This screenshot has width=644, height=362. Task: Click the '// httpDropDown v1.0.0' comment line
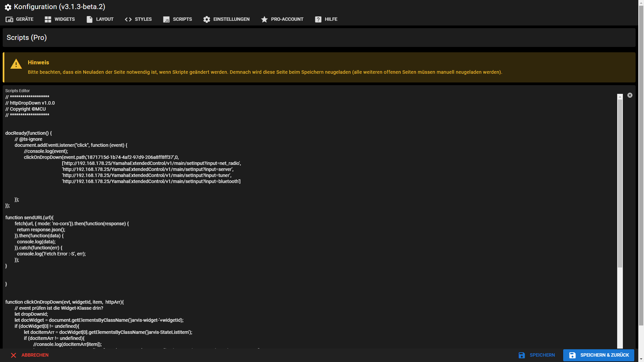[30, 103]
